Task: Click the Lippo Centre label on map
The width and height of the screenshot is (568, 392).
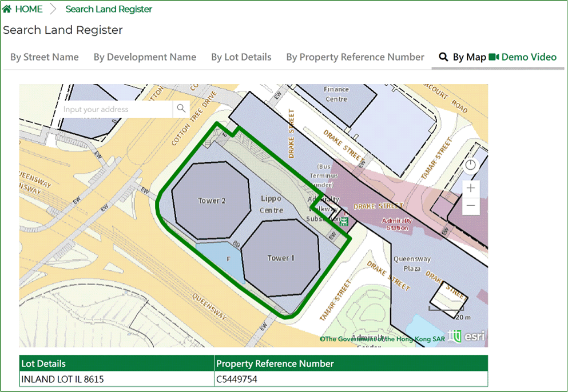Action: (271, 205)
